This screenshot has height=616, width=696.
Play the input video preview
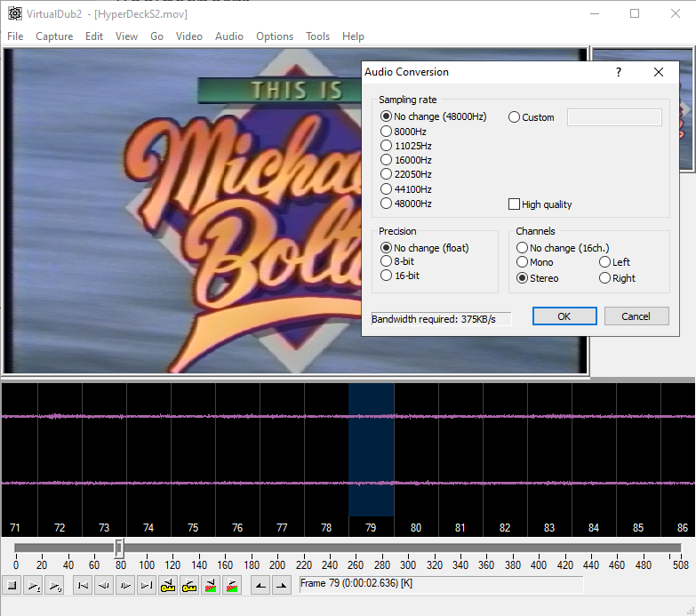[33, 586]
